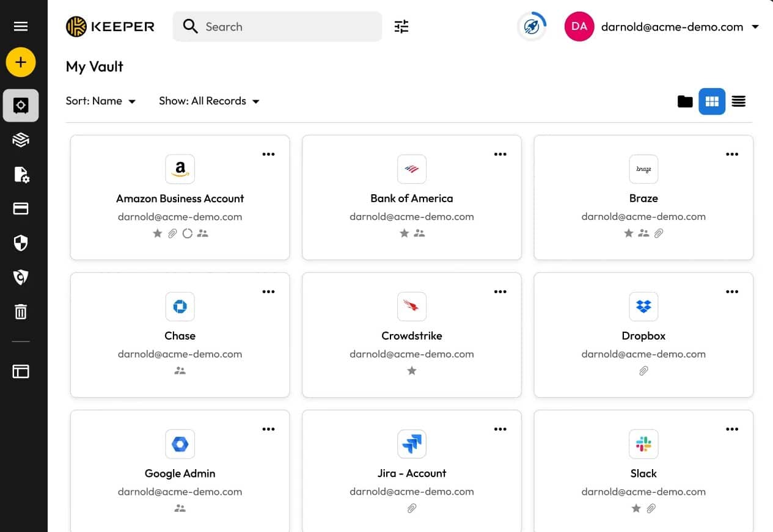This screenshot has width=773, height=532.
Task: Open the payment card sidebar icon
Action: click(x=21, y=209)
